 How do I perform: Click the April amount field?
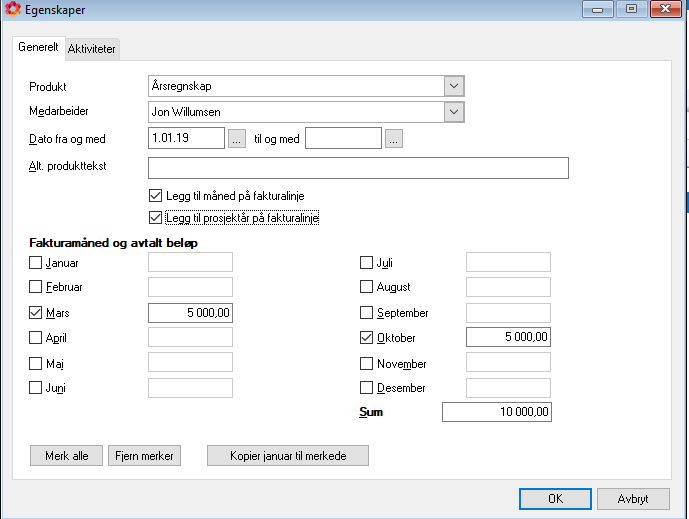[190, 337]
